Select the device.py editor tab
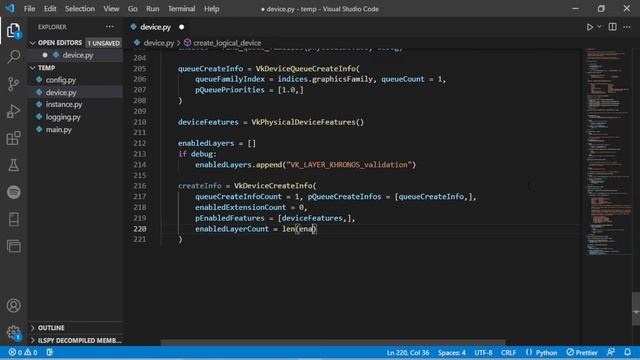 pyautogui.click(x=155, y=27)
